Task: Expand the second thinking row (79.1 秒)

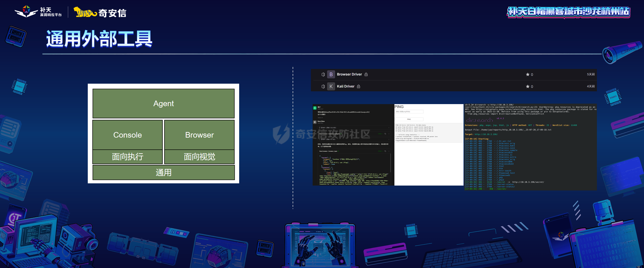Action: coord(354,139)
